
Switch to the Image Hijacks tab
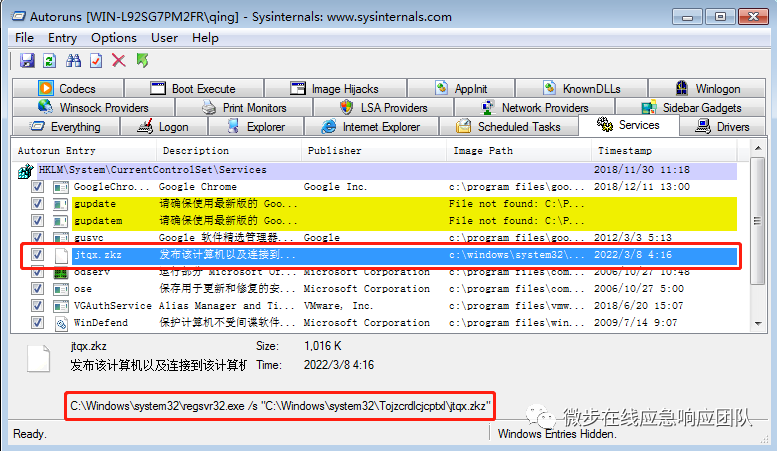pos(335,88)
